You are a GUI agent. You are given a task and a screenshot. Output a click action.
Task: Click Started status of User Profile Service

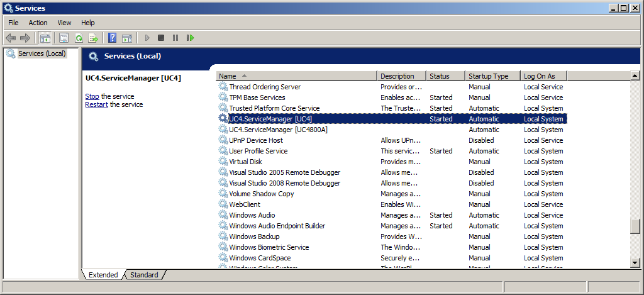click(441, 151)
